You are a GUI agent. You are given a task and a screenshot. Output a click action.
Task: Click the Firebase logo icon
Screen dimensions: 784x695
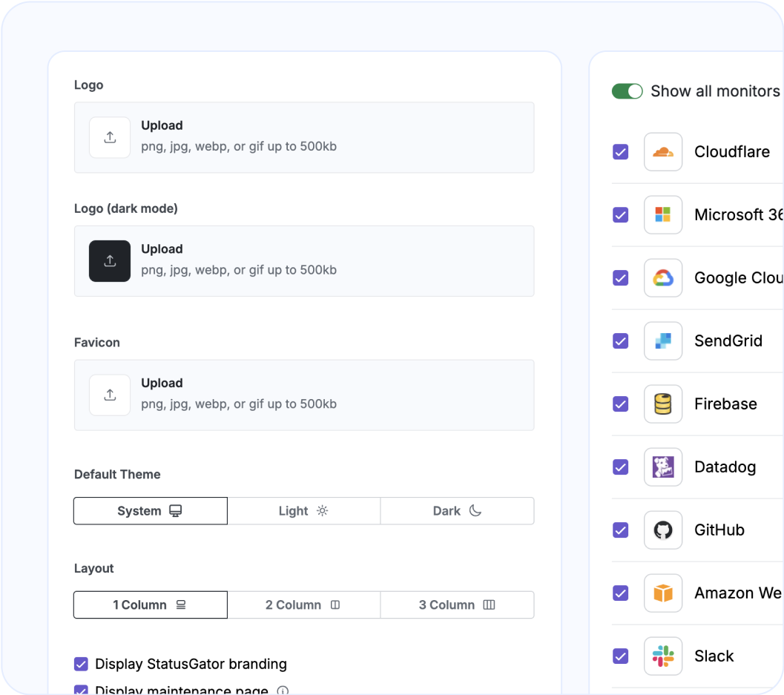(662, 404)
